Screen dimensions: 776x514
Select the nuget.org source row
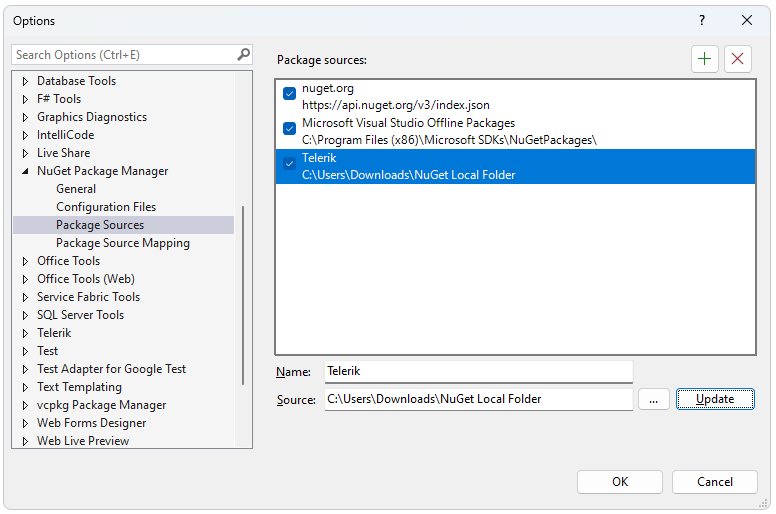(515, 96)
